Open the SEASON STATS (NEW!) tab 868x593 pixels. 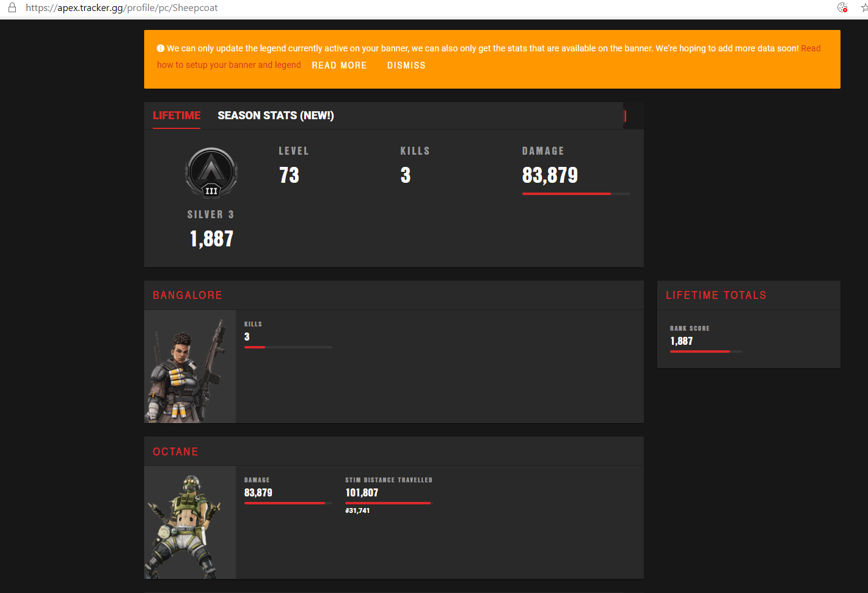275,116
